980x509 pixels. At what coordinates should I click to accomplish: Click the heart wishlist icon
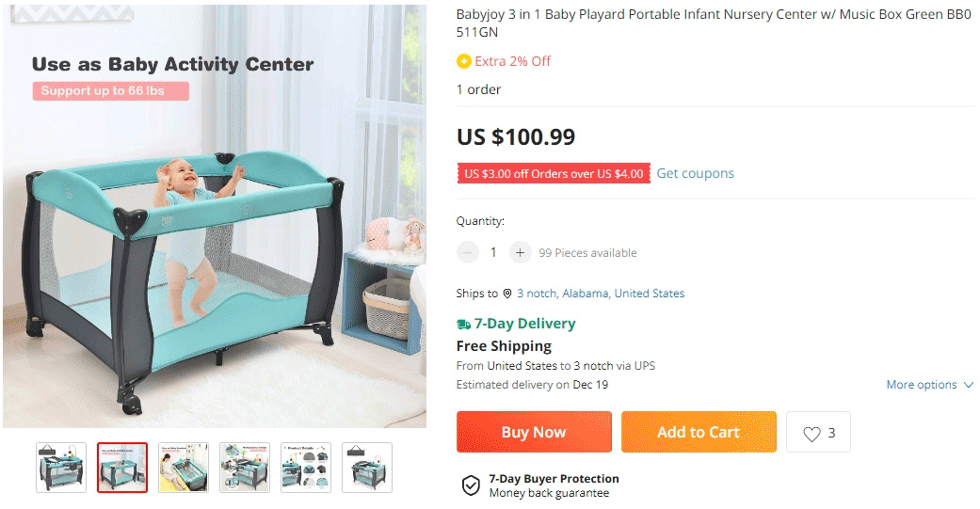811,434
